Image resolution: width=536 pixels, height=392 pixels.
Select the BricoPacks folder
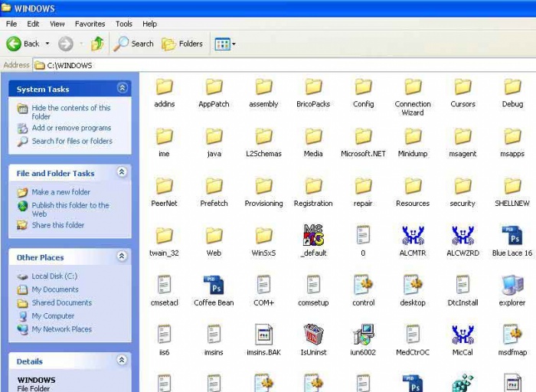click(x=313, y=93)
